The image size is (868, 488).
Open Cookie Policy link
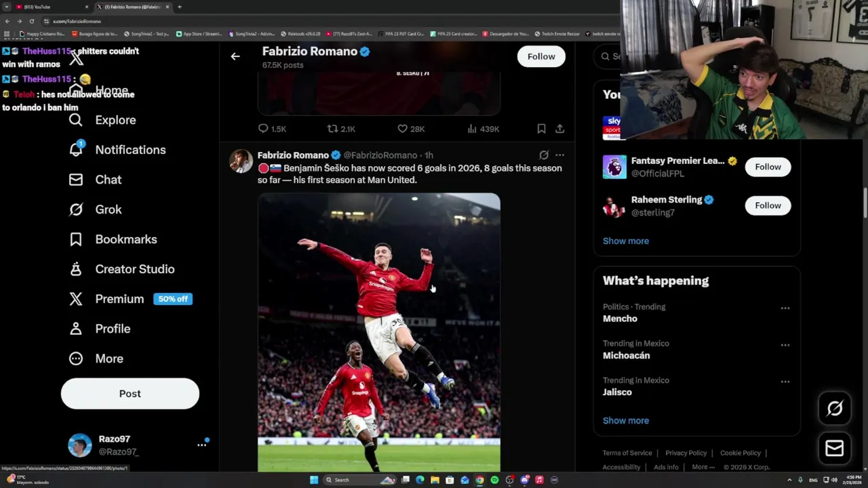(x=741, y=453)
